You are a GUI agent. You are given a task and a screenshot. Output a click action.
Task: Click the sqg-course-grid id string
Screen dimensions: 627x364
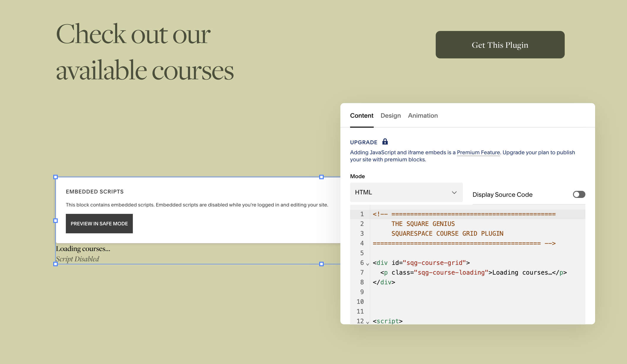click(x=434, y=263)
